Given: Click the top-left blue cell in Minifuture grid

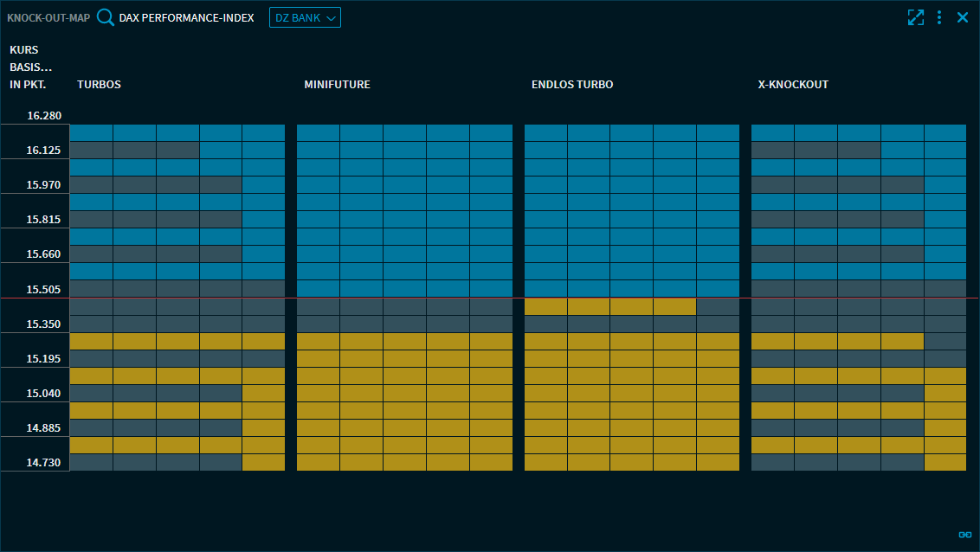Looking at the screenshot, I should pyautogui.click(x=318, y=132).
